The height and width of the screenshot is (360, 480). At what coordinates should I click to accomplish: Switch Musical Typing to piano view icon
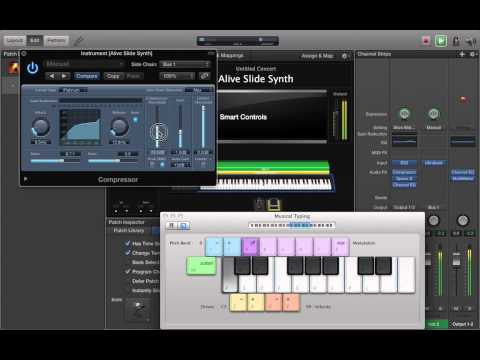[x=171, y=226]
